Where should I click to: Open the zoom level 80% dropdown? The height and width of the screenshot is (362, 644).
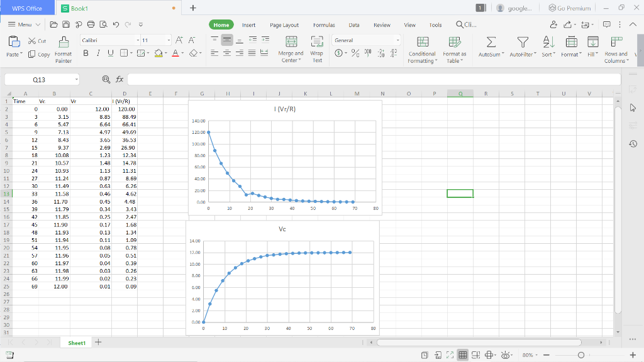(530, 355)
